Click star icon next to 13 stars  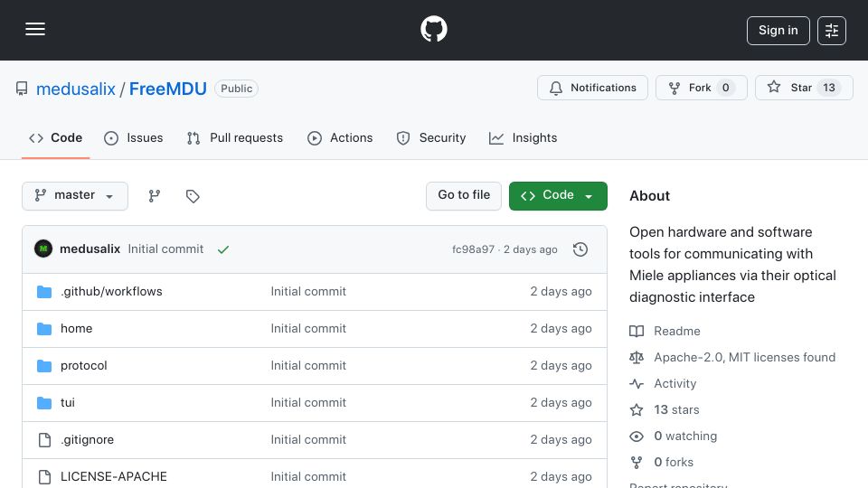point(637,410)
